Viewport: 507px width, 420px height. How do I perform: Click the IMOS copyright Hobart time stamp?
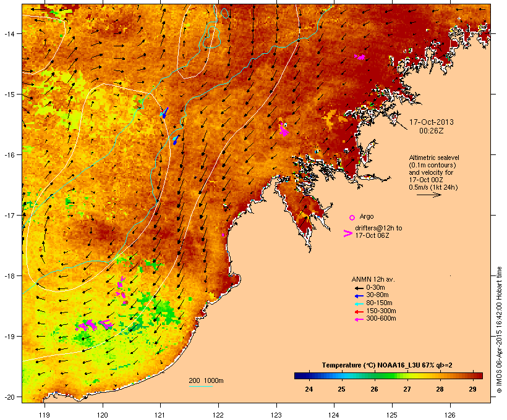pyautogui.click(x=499, y=330)
